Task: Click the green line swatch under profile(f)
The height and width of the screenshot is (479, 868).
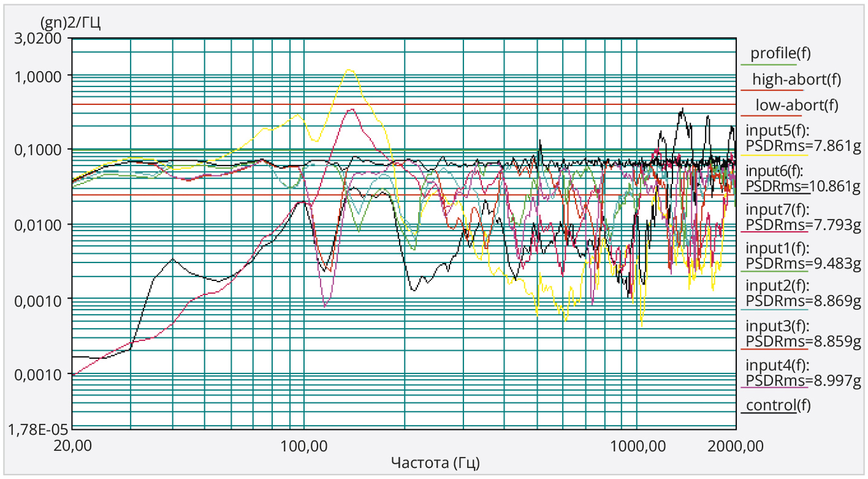Action: (x=769, y=64)
